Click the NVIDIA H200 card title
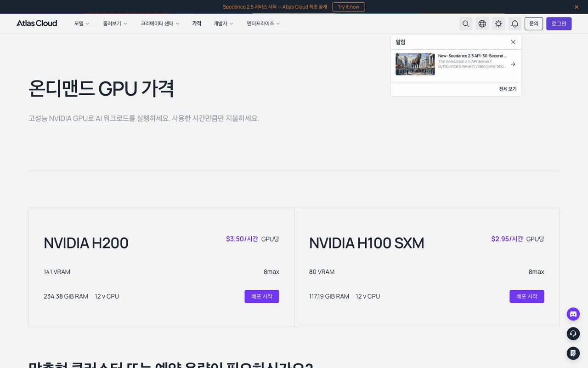 click(86, 243)
